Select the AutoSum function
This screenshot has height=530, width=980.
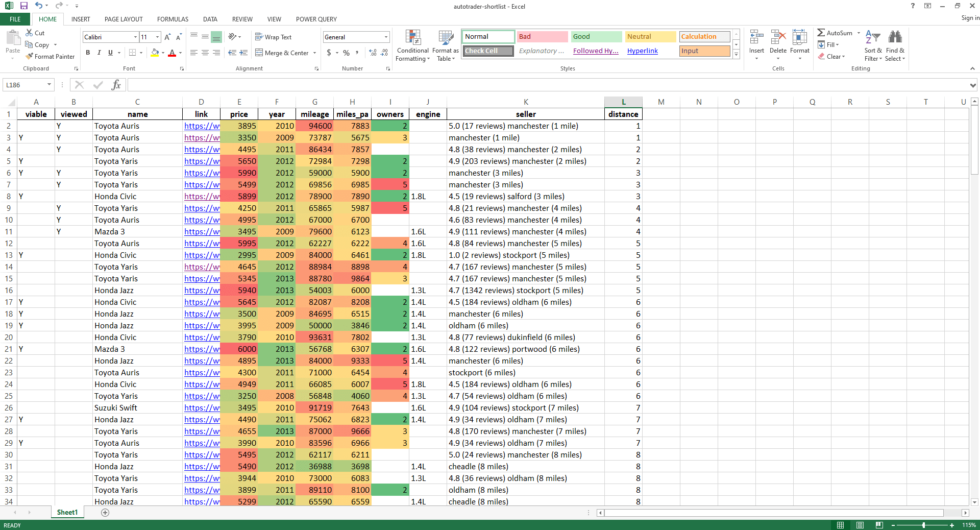click(836, 32)
